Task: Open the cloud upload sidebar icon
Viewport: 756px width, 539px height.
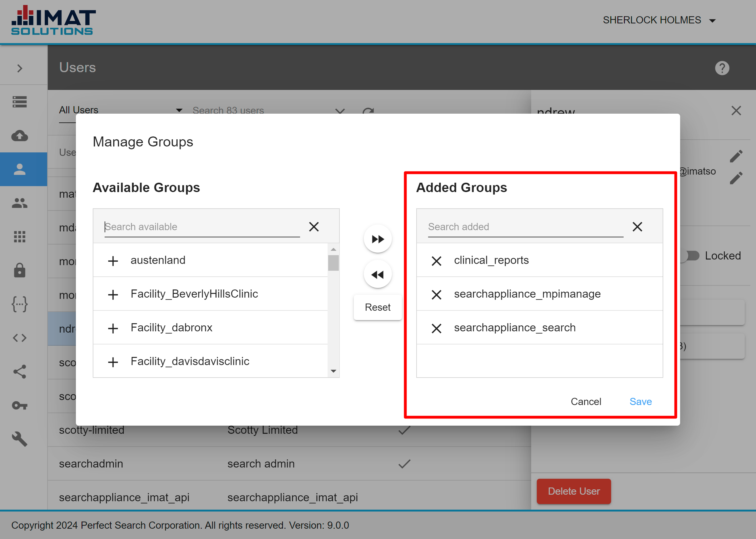Action: click(20, 136)
